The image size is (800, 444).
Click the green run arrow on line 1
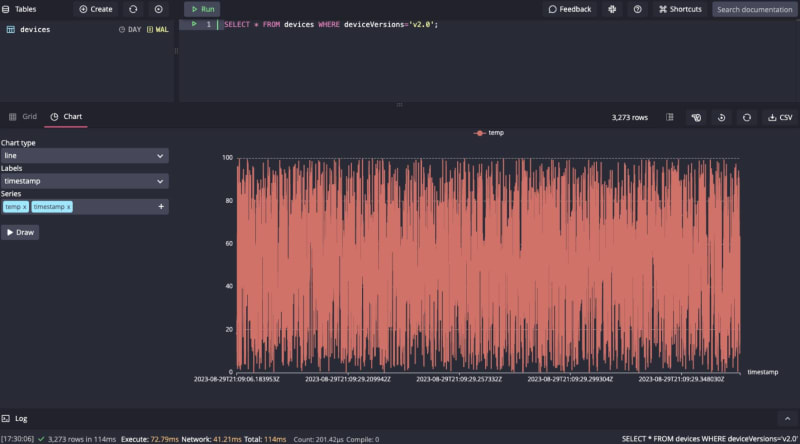[194, 24]
